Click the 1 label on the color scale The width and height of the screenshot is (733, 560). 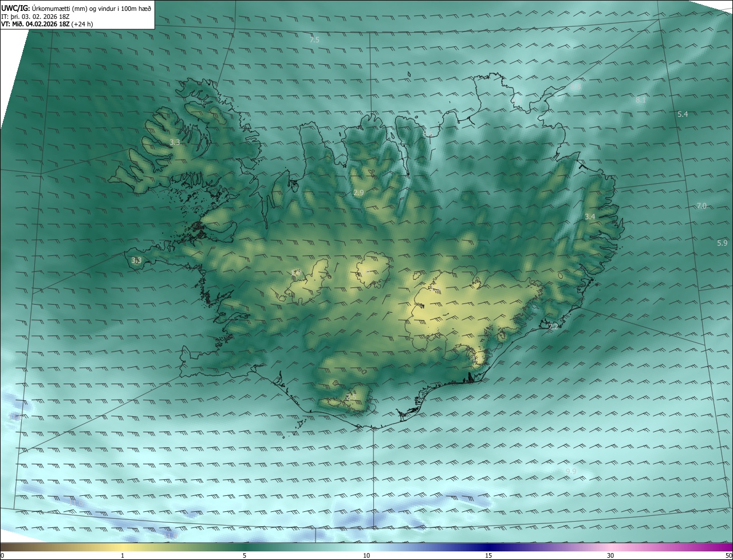coord(123,555)
